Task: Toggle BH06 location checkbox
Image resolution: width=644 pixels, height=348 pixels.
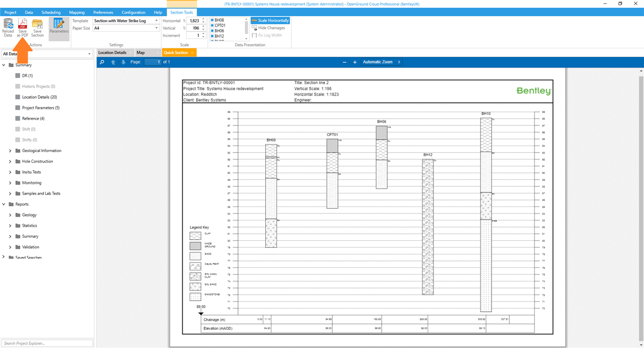Action: tap(212, 31)
